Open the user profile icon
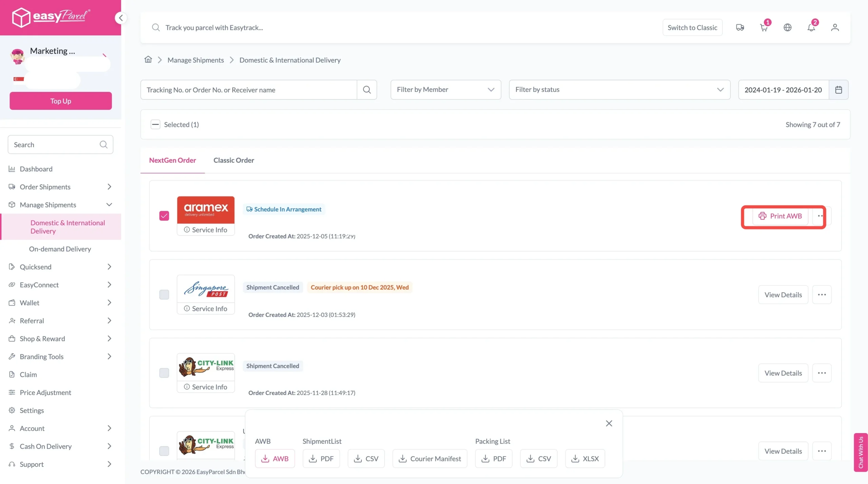 tap(835, 27)
